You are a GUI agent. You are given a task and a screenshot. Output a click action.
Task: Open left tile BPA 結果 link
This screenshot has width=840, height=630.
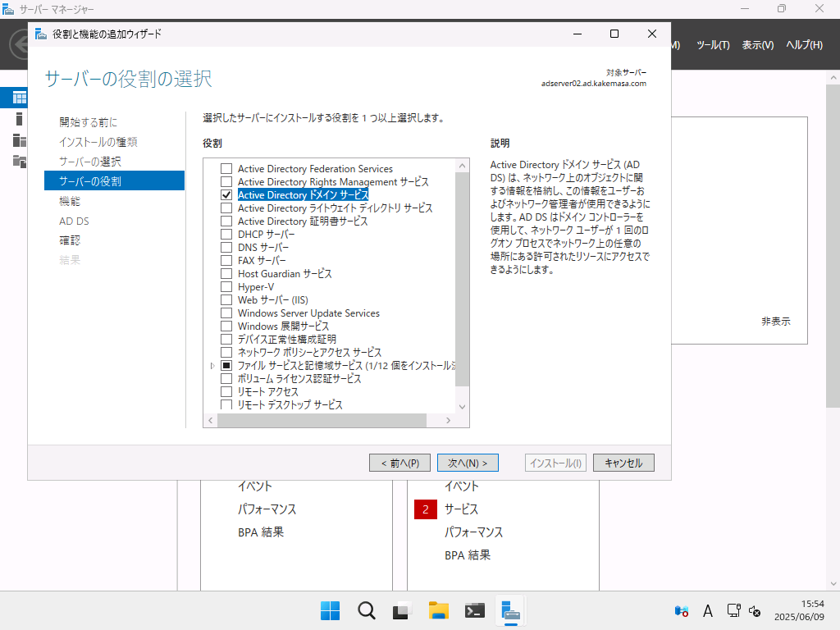(x=261, y=532)
